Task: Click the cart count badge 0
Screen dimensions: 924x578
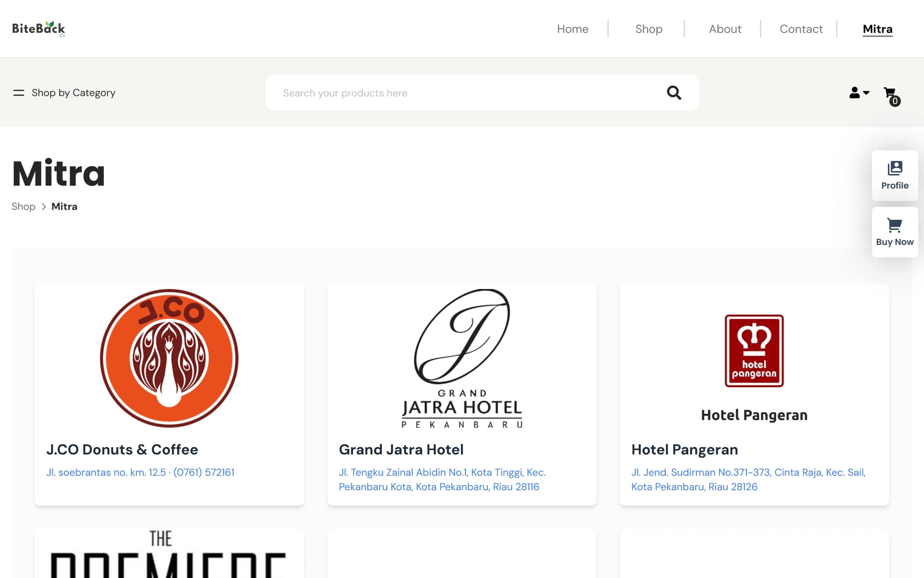Action: (895, 101)
